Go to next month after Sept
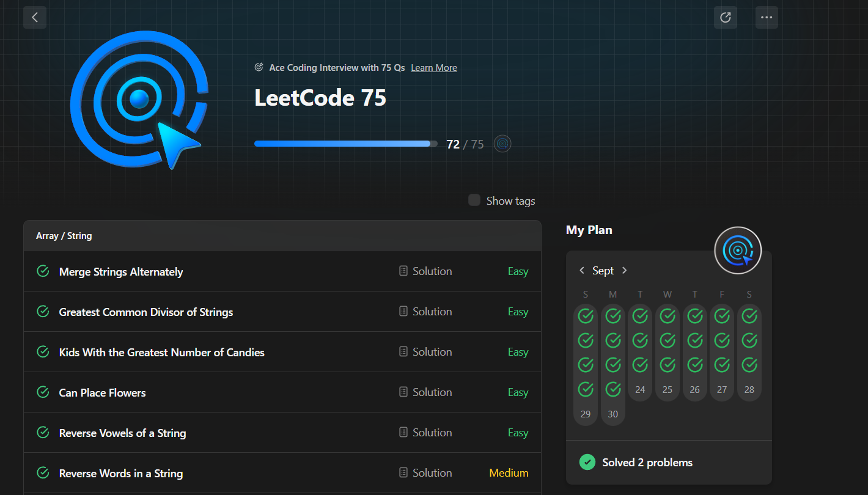 click(x=624, y=270)
